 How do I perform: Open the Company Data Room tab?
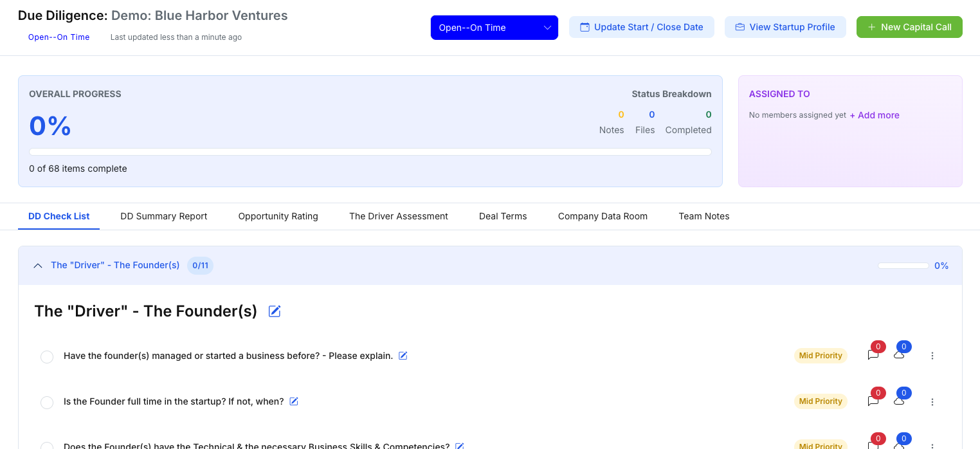(603, 216)
